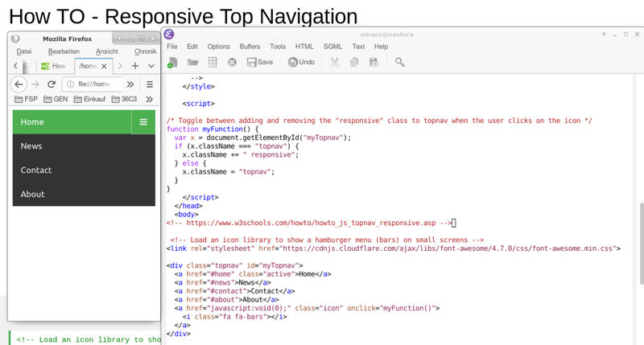Open GEN bookmark folder
This screenshot has height=345, width=644.
(56, 99)
